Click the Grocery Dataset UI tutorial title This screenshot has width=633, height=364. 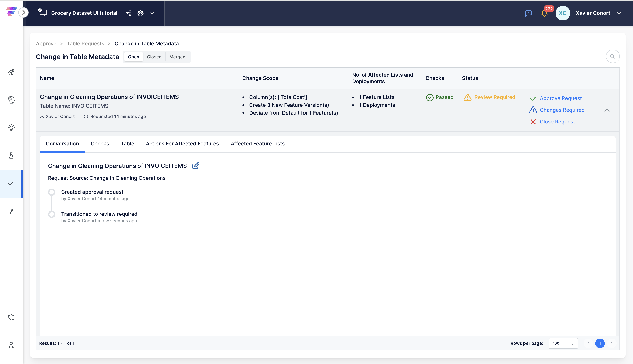pos(84,13)
